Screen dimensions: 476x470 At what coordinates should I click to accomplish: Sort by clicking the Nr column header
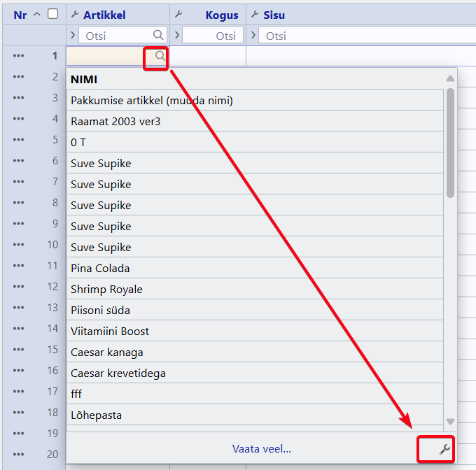20,15
